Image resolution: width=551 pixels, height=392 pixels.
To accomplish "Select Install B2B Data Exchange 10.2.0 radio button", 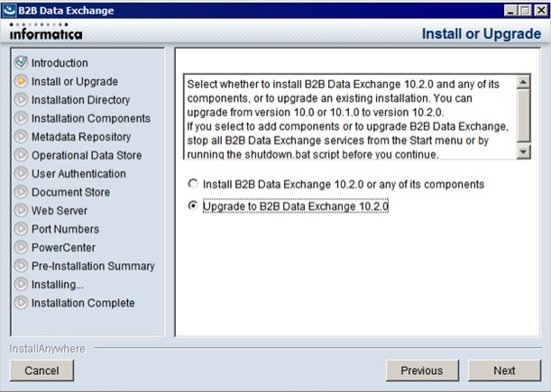I will [x=193, y=184].
